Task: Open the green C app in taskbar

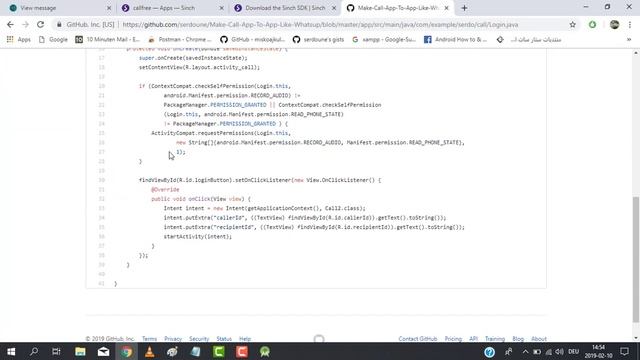Action: coord(219,351)
